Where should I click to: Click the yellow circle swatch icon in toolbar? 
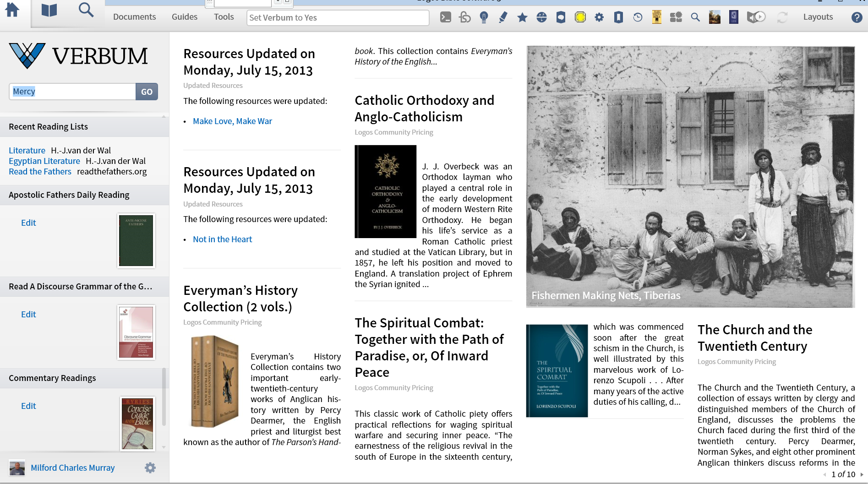pyautogui.click(x=580, y=17)
